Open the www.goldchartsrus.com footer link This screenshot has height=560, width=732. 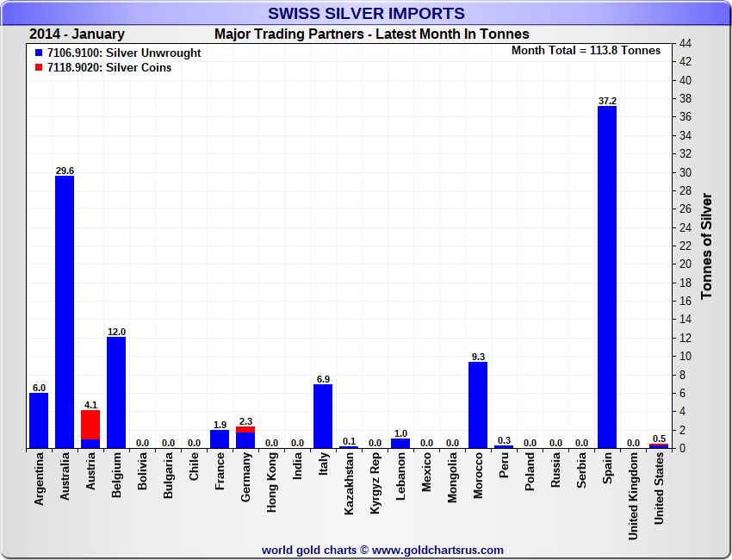click(437, 550)
